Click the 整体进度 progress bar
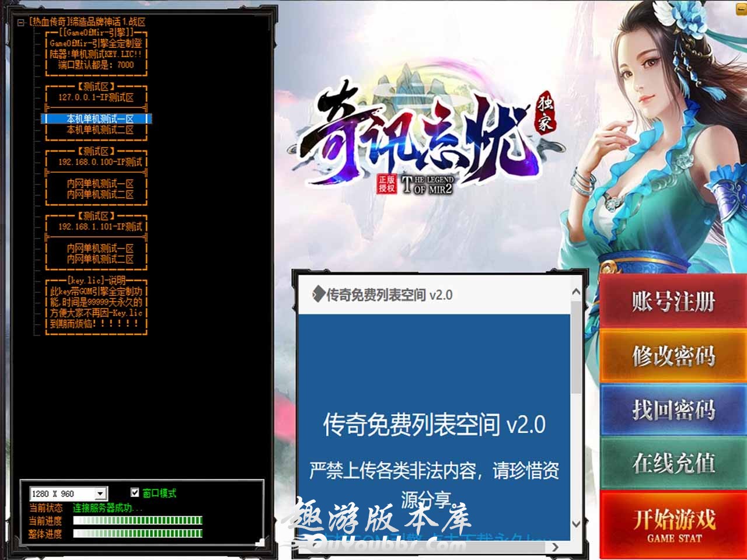This screenshot has width=747, height=560. pyautogui.click(x=137, y=533)
